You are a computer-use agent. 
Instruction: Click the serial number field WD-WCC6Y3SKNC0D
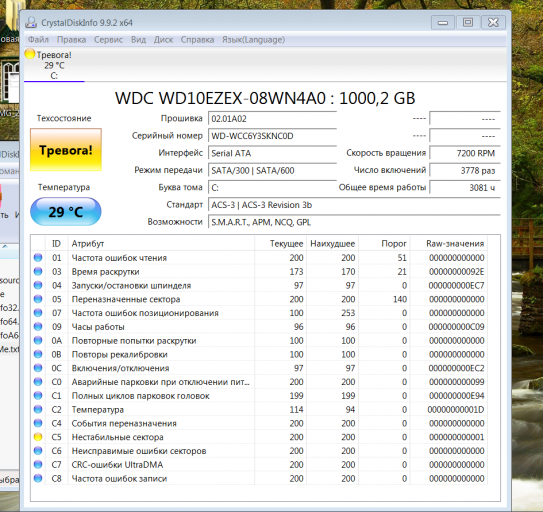pyautogui.click(x=272, y=136)
